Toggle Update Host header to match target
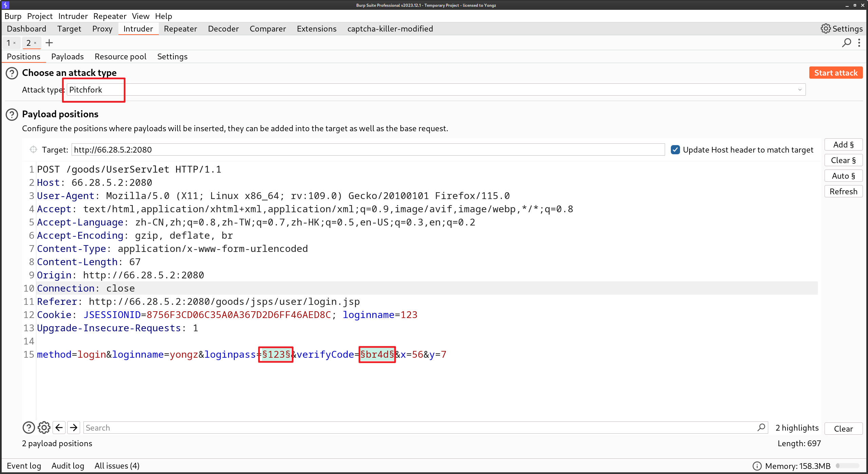The width and height of the screenshot is (868, 474). tap(675, 150)
